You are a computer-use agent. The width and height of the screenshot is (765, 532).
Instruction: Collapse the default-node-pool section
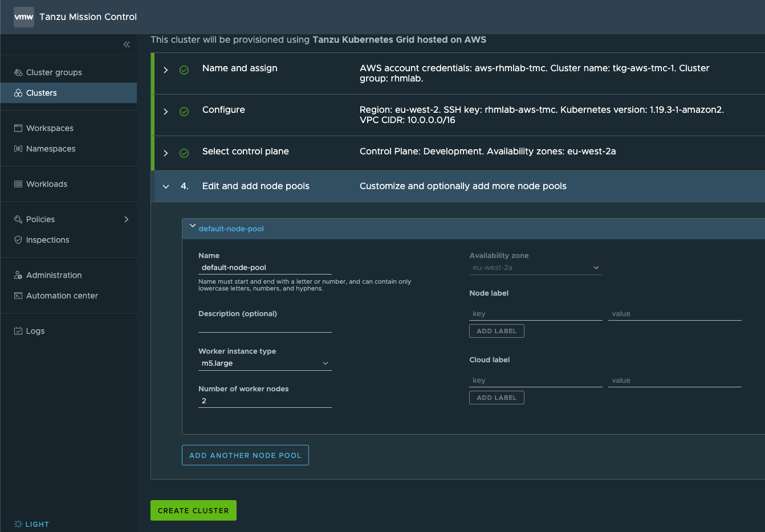click(x=193, y=226)
